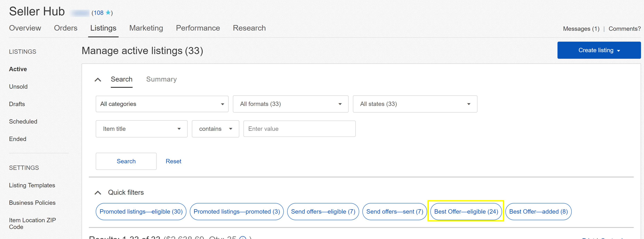Click the Seller Hub title

[37, 11]
